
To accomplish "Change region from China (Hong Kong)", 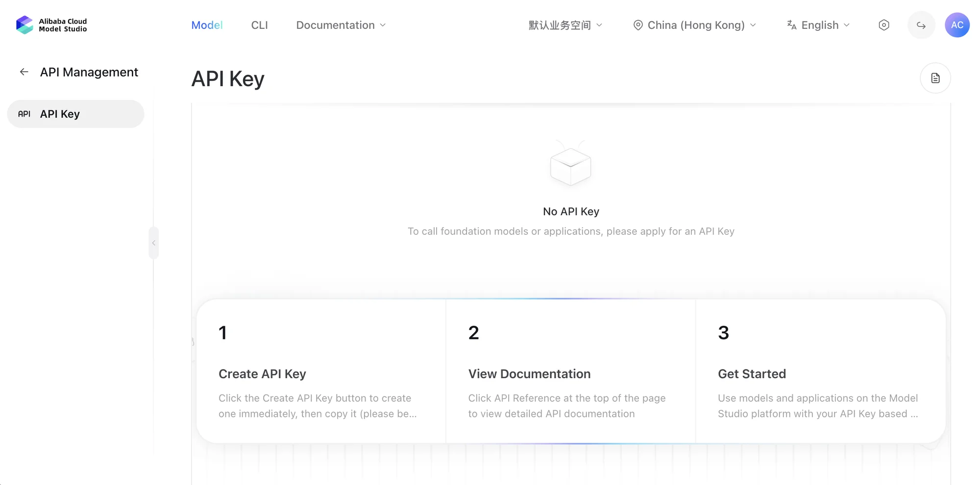I will tap(695, 25).
